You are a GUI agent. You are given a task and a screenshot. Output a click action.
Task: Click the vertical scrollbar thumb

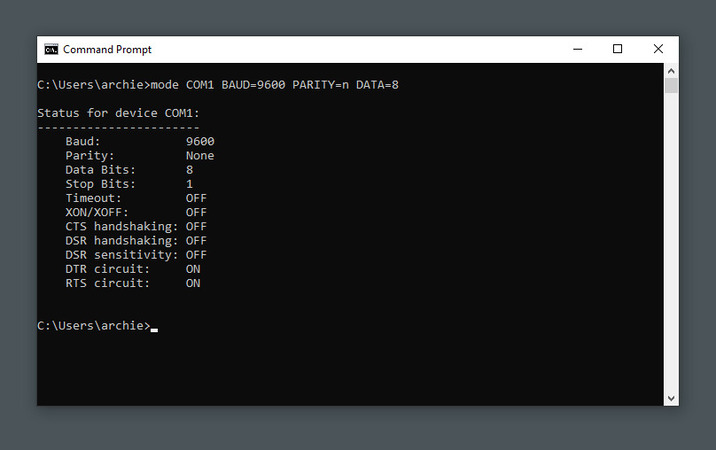coord(671,85)
